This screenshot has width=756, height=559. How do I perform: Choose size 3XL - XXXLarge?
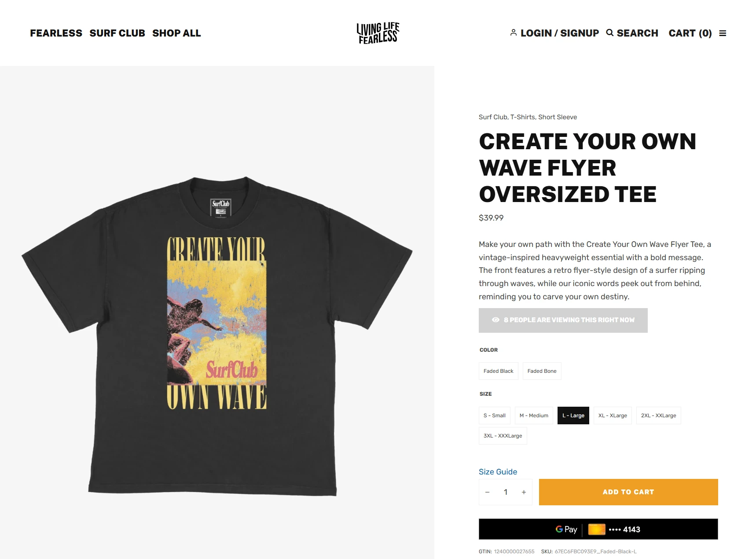click(x=503, y=436)
